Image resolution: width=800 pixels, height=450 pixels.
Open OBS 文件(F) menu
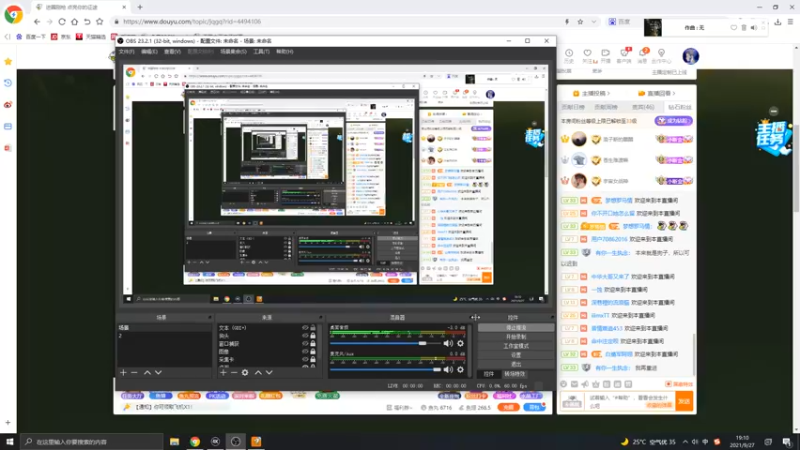tap(126, 52)
